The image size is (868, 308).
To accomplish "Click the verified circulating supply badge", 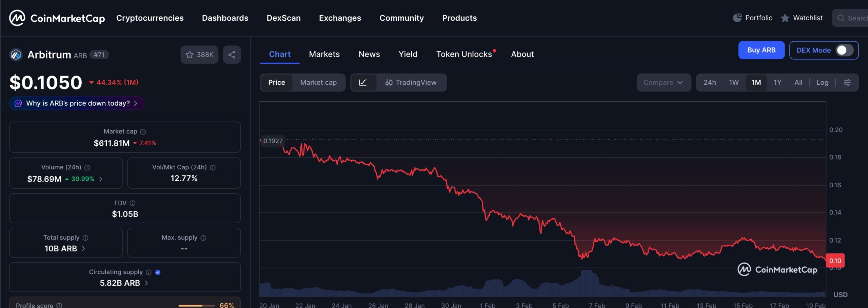I will tap(158, 272).
